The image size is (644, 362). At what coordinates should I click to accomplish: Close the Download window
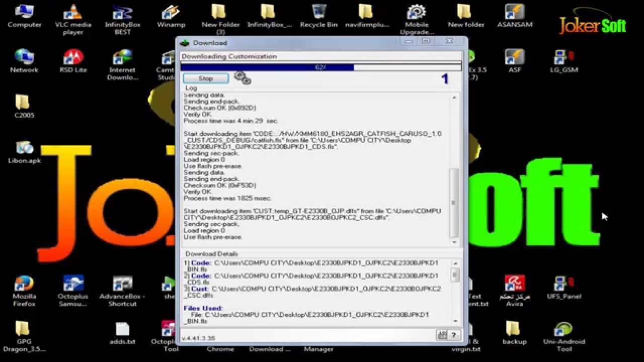coord(449,41)
